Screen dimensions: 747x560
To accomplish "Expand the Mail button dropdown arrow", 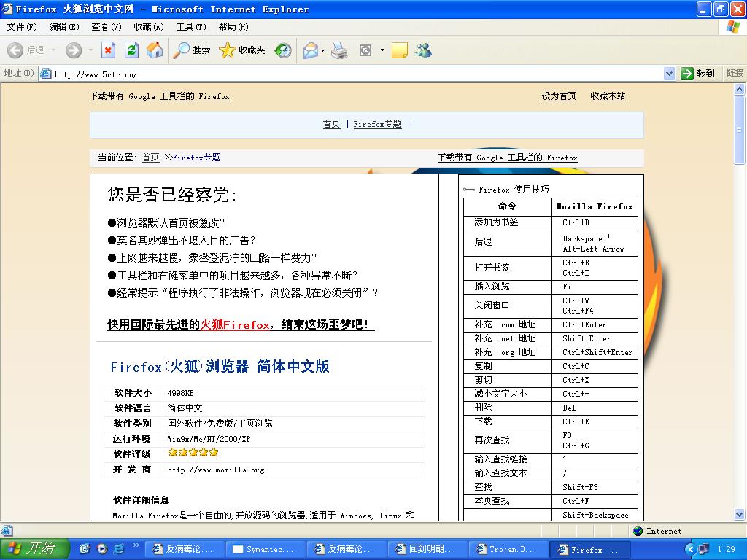I will click(323, 50).
